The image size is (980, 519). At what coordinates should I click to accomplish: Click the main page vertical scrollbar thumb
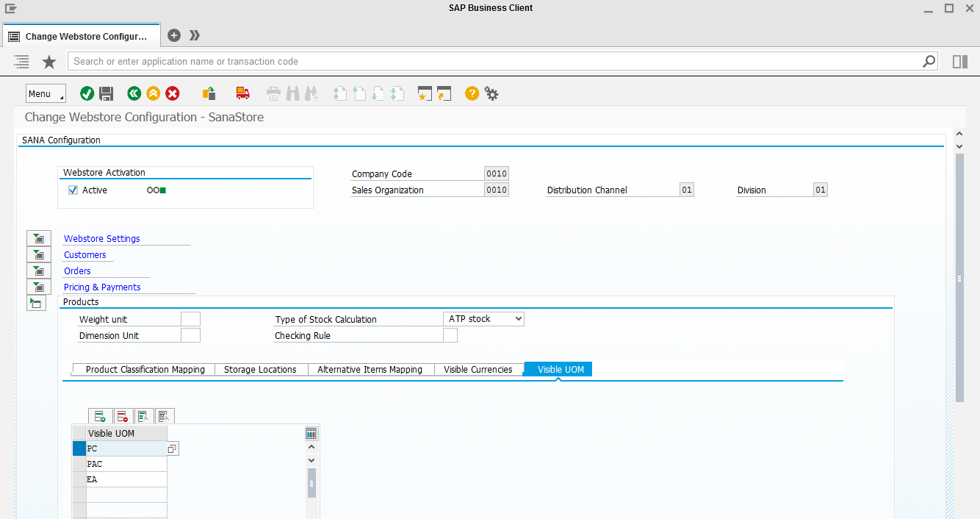tap(959, 278)
